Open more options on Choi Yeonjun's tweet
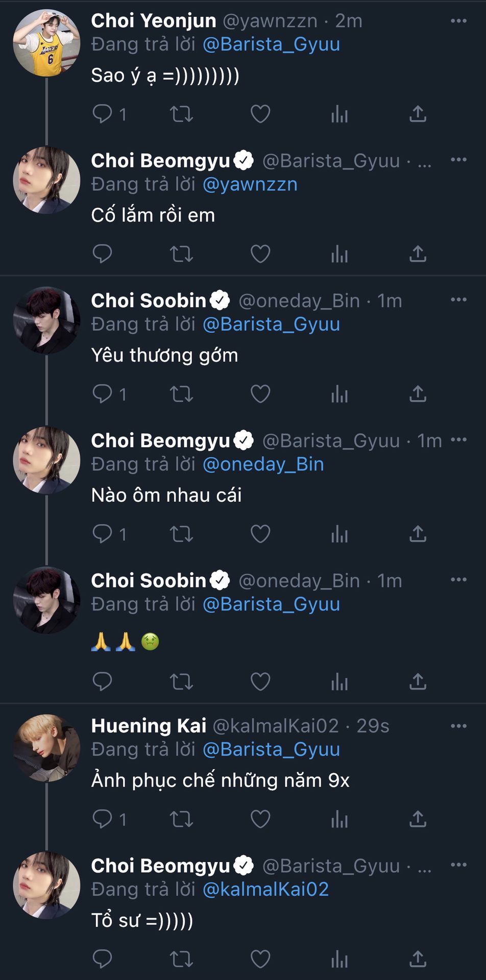The width and height of the screenshot is (486, 980). pyautogui.click(x=458, y=21)
